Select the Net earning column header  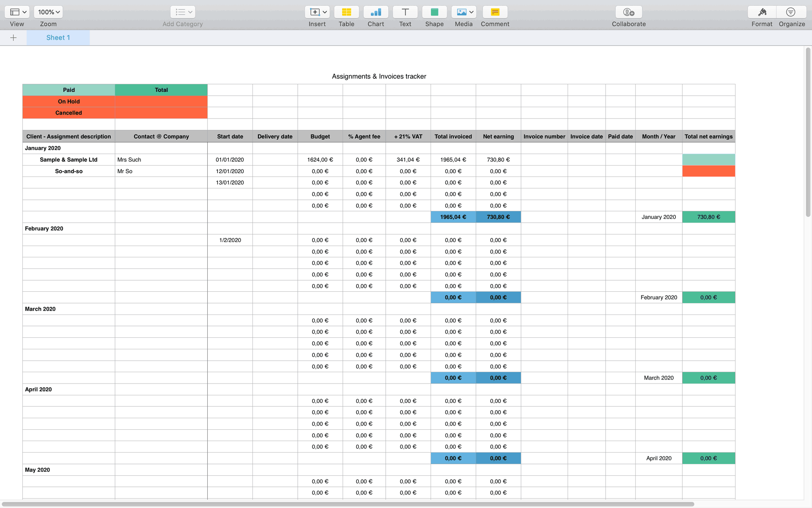tap(498, 136)
